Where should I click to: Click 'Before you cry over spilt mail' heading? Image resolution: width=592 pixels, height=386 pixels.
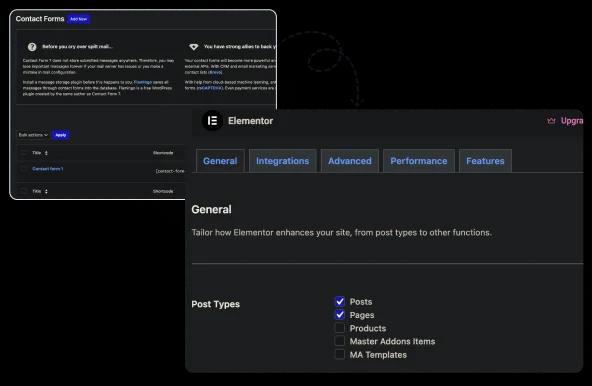[77, 46]
